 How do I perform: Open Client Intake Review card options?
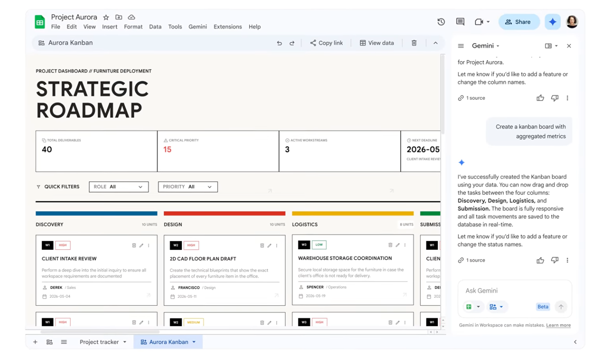point(149,245)
